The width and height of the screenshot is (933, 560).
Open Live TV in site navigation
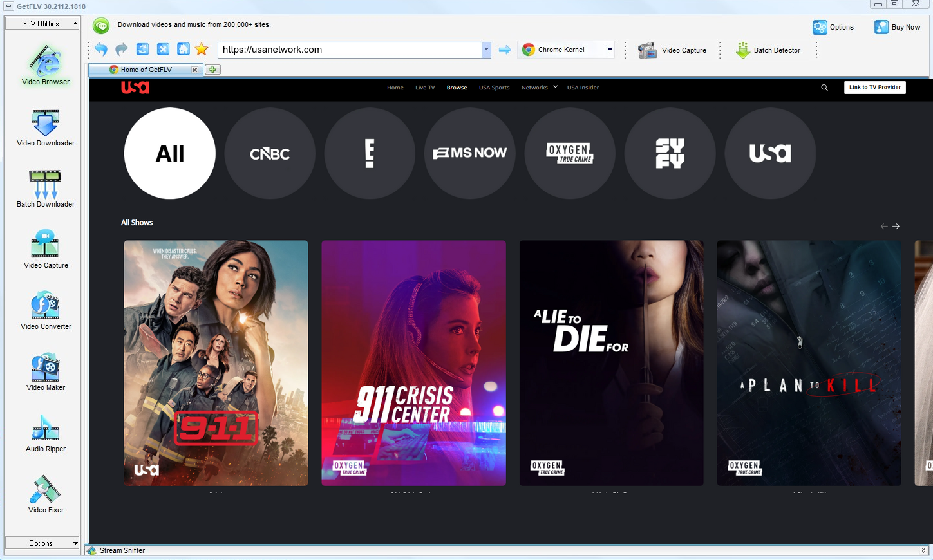[425, 88]
